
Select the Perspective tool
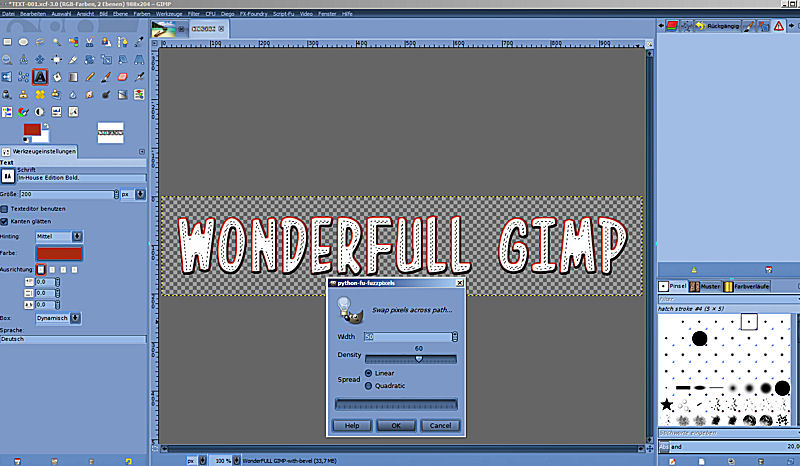139,60
